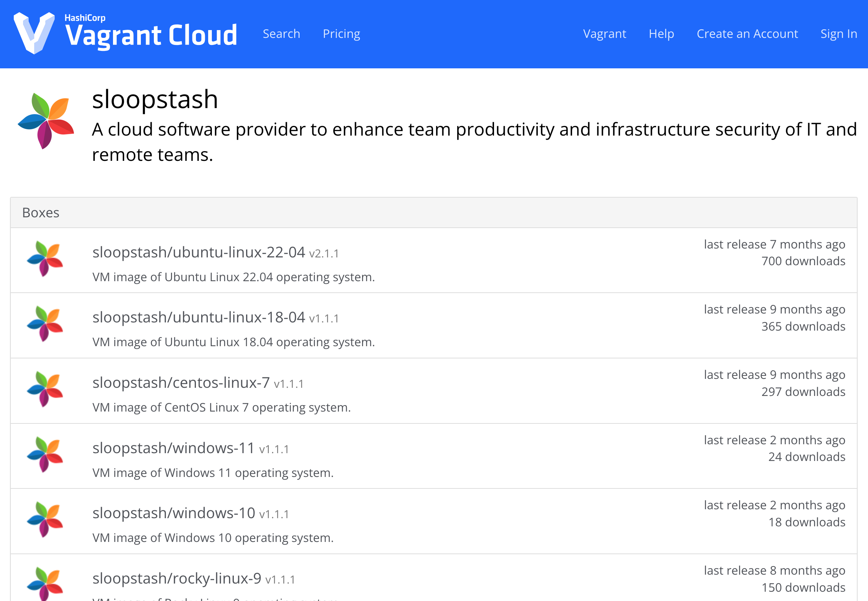
Task: Click 'VM image of Windows 10' description
Action: (213, 538)
